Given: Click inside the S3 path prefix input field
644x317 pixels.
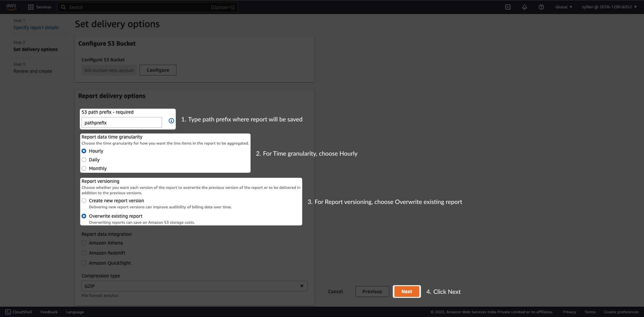Looking at the screenshot, I should coord(121,122).
